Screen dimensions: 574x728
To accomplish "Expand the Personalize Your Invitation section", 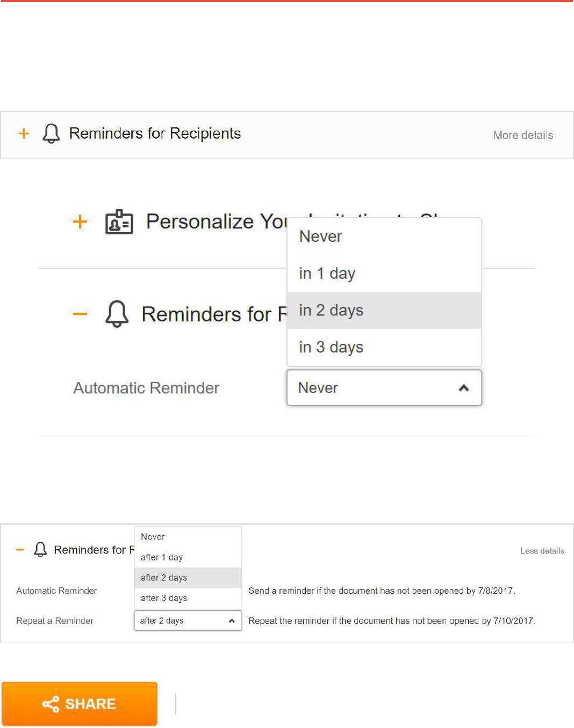I will click(80, 222).
